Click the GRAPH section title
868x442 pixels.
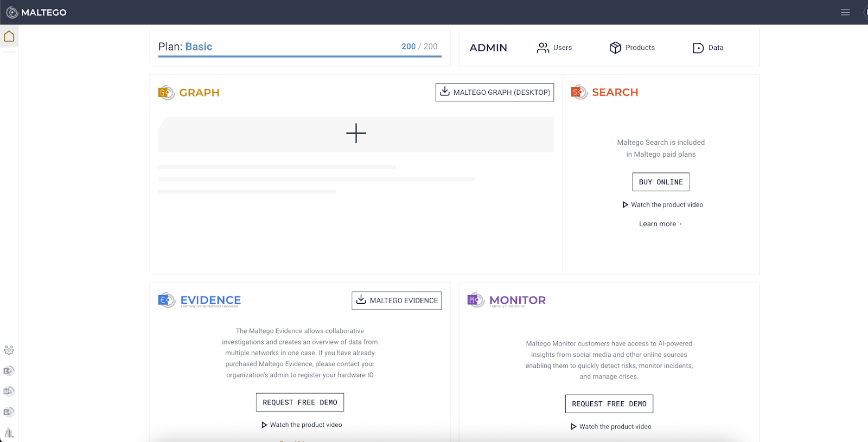point(200,93)
